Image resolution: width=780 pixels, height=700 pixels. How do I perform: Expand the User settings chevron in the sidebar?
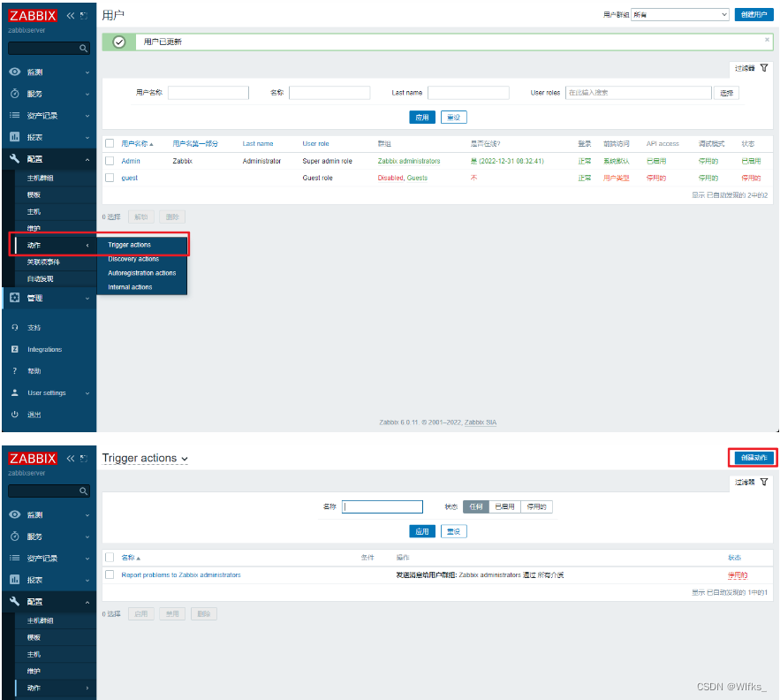87,392
